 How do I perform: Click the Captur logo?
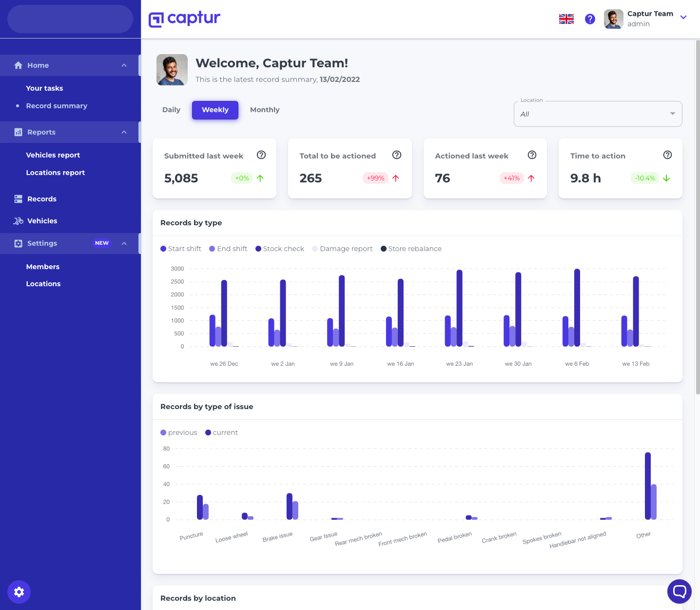point(184,19)
